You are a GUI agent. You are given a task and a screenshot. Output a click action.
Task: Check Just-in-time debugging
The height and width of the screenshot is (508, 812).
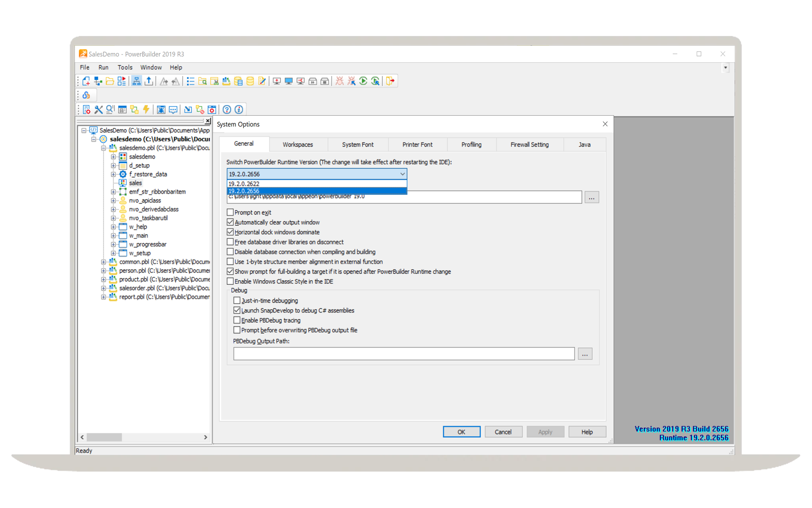tap(237, 300)
